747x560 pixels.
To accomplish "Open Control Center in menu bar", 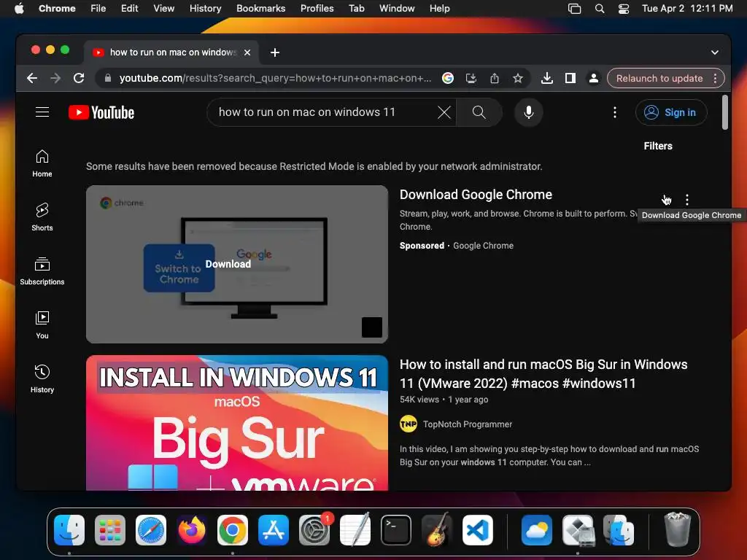I will (624, 9).
